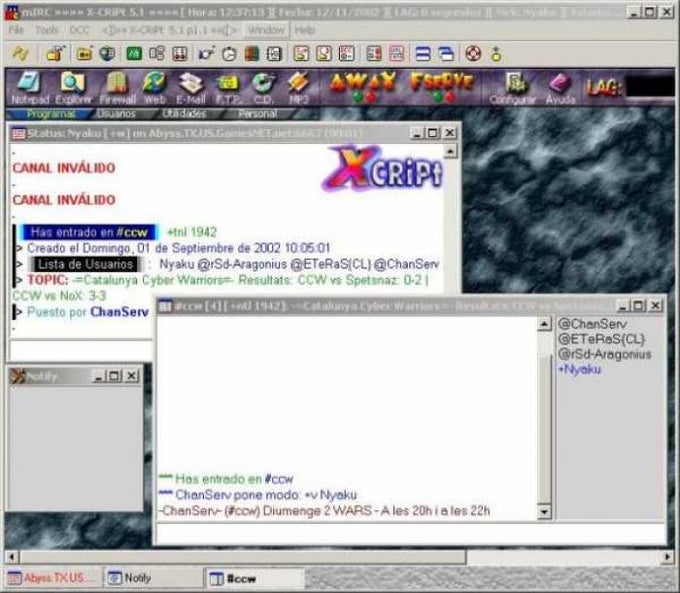Open the Configurar icon
The width and height of the screenshot is (680, 593).
tap(513, 88)
